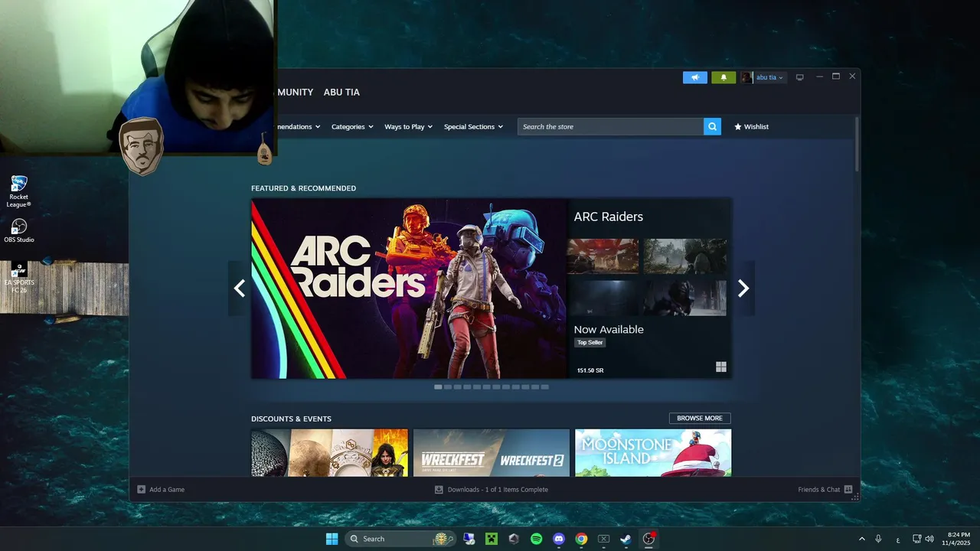
Task: Open the ABU TIA top navigation tab
Action: (341, 92)
